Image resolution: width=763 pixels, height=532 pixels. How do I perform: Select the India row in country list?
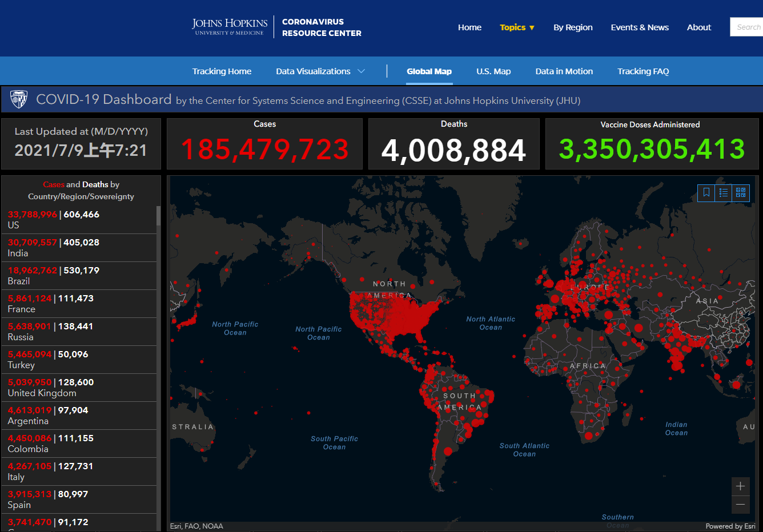[79, 248]
